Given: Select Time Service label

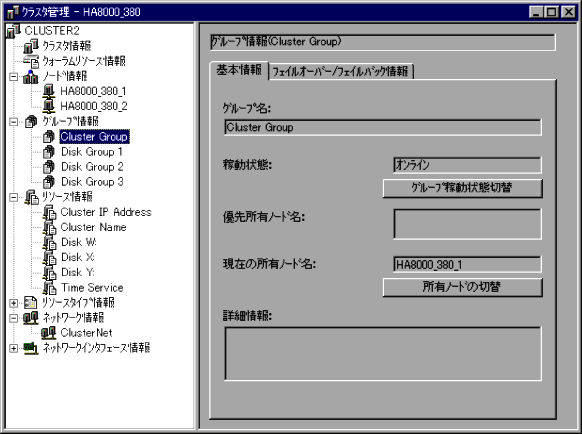Looking at the screenshot, I should click(92, 288).
